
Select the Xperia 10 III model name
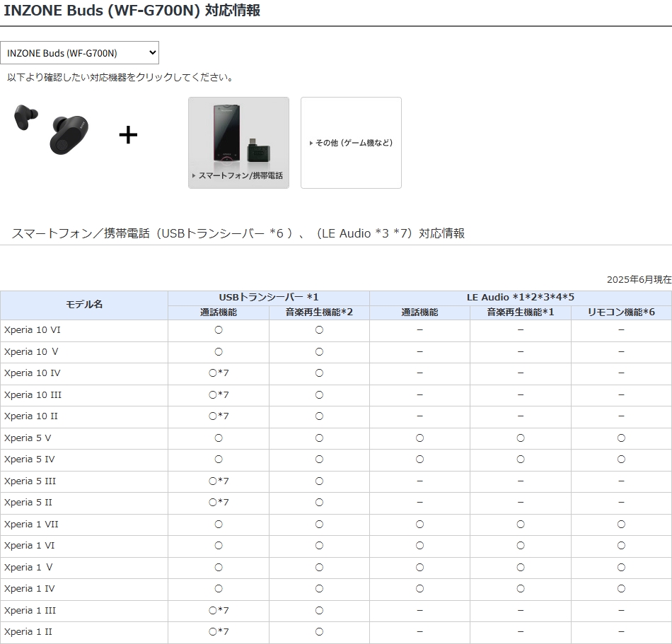click(33, 395)
